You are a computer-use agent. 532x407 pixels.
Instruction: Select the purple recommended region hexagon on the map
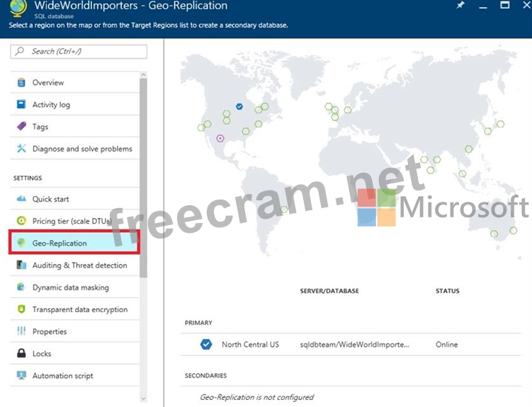pos(220,138)
